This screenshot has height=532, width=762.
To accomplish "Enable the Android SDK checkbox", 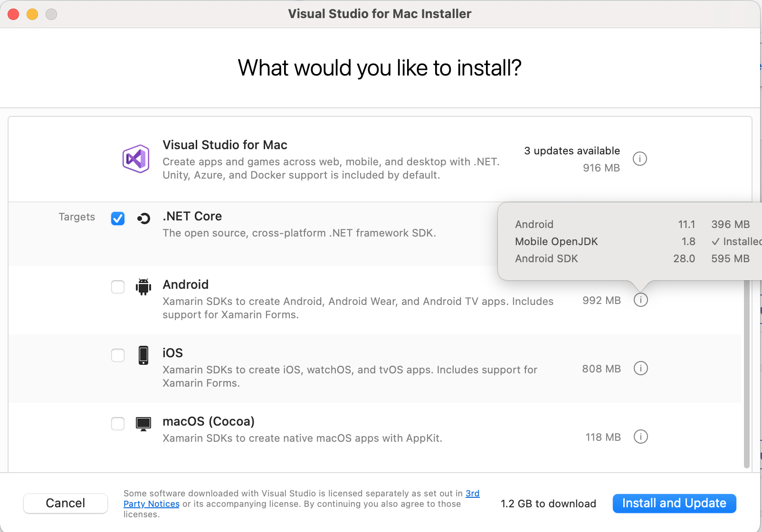I will tap(117, 287).
